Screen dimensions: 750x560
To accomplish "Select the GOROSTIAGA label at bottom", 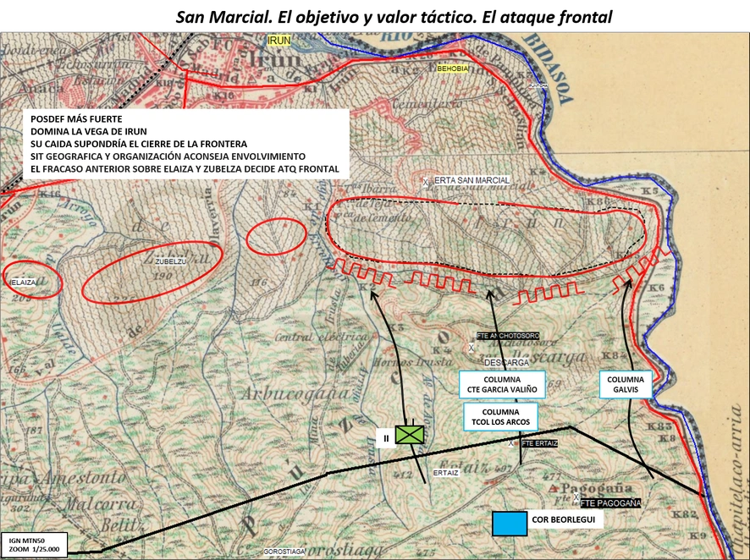I will click(x=284, y=552).
